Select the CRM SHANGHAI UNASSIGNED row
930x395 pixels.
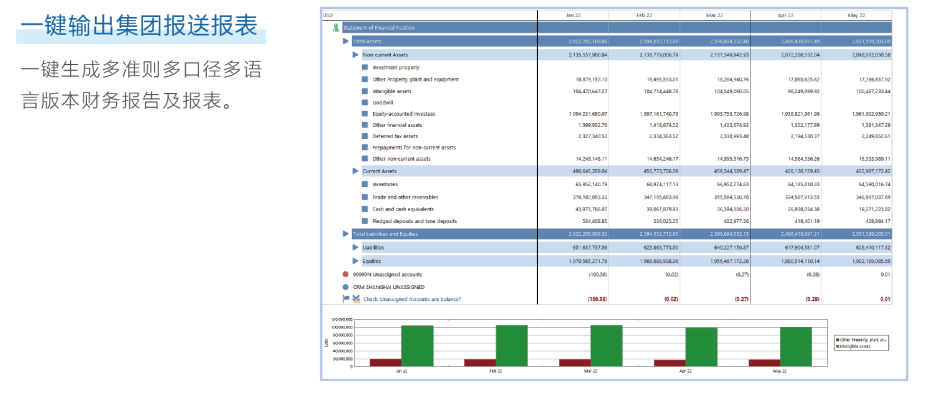388,287
